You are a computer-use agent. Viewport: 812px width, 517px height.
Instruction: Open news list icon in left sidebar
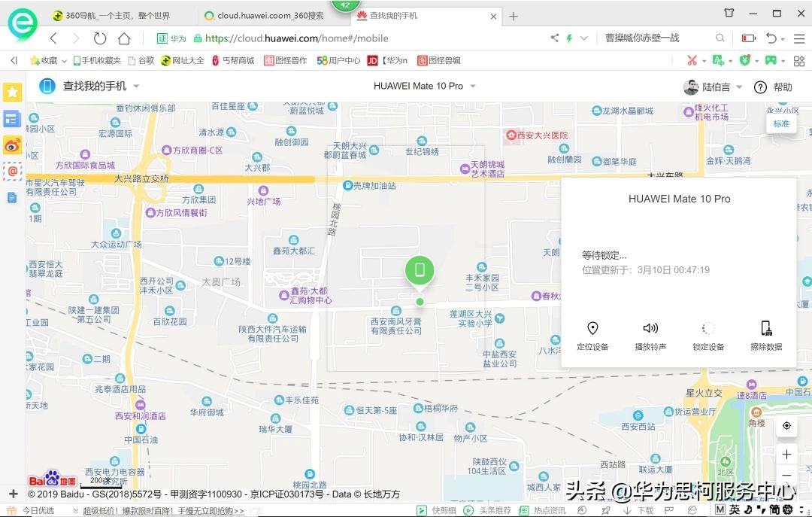pyautogui.click(x=13, y=119)
